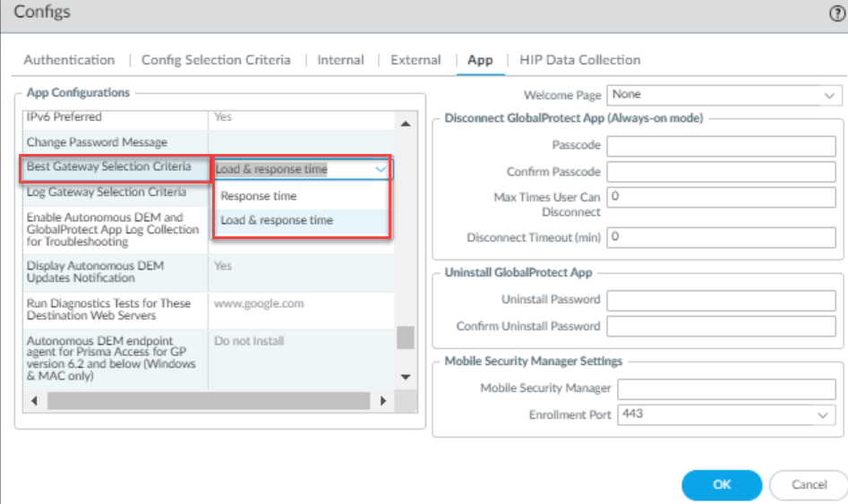Collapse Best Gateway Selection Criteria dropdown
Viewport: 848px width, 504px height.
pyautogui.click(x=381, y=169)
